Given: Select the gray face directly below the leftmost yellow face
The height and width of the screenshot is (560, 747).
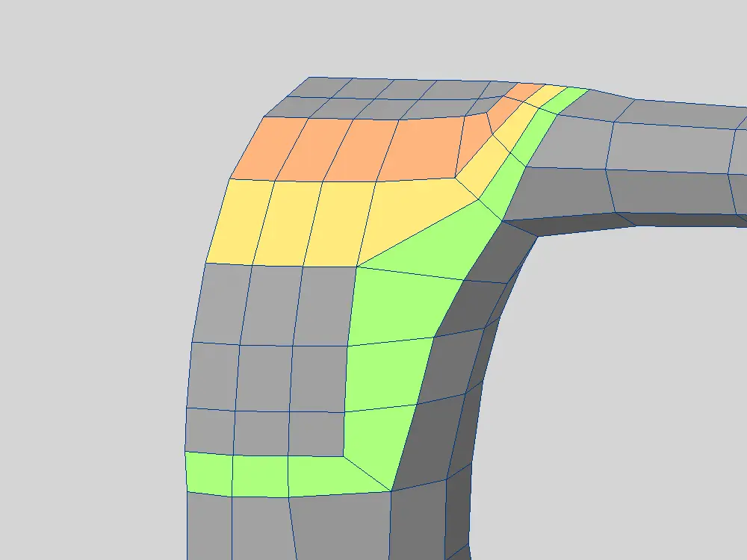Looking at the screenshot, I should (x=226, y=302).
